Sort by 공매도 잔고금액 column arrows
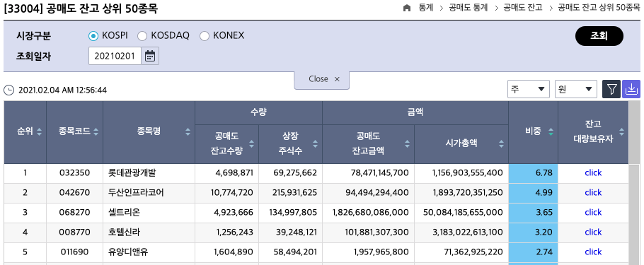Image resolution: width=644 pixels, height=265 pixels. pyautogui.click(x=407, y=144)
